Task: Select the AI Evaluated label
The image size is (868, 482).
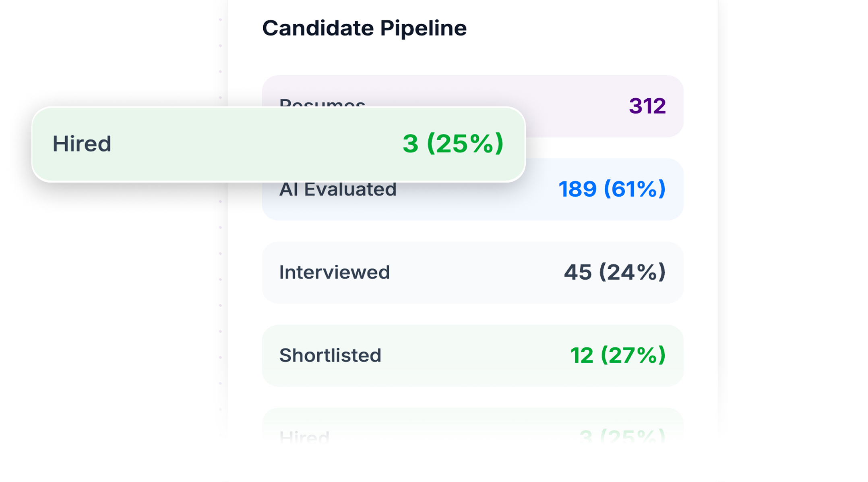Action: coord(338,190)
